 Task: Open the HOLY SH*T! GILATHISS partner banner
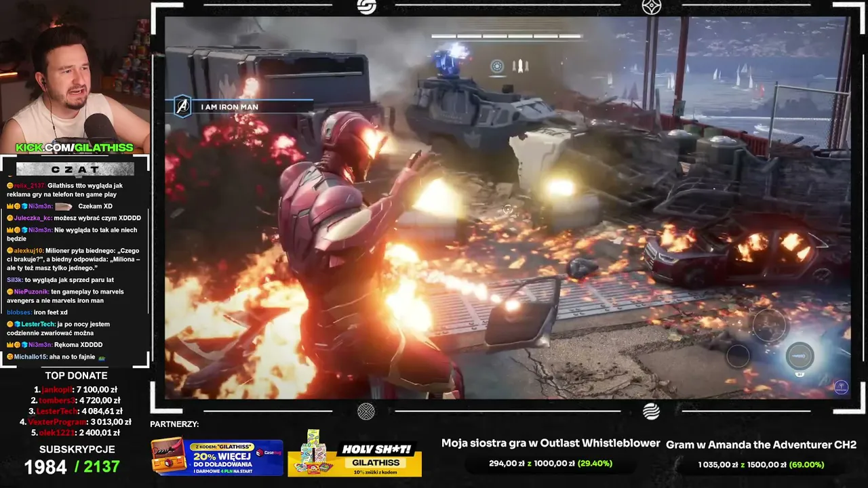click(x=355, y=453)
